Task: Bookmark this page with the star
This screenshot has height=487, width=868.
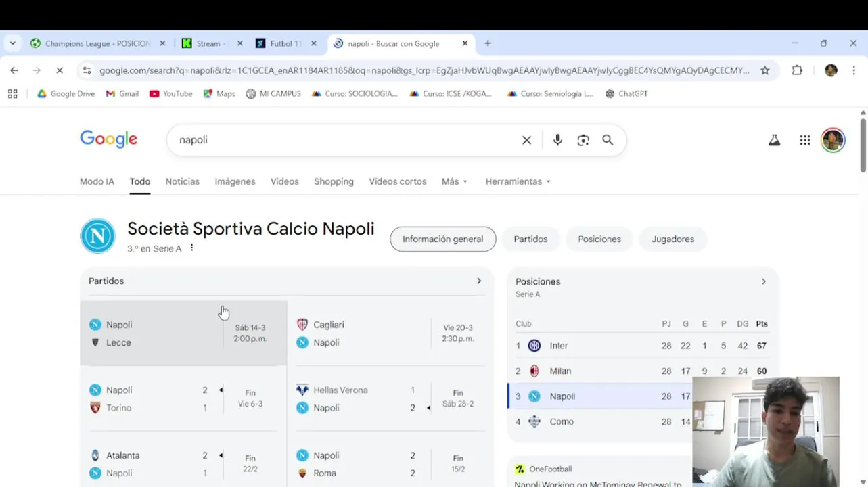Action: [765, 70]
